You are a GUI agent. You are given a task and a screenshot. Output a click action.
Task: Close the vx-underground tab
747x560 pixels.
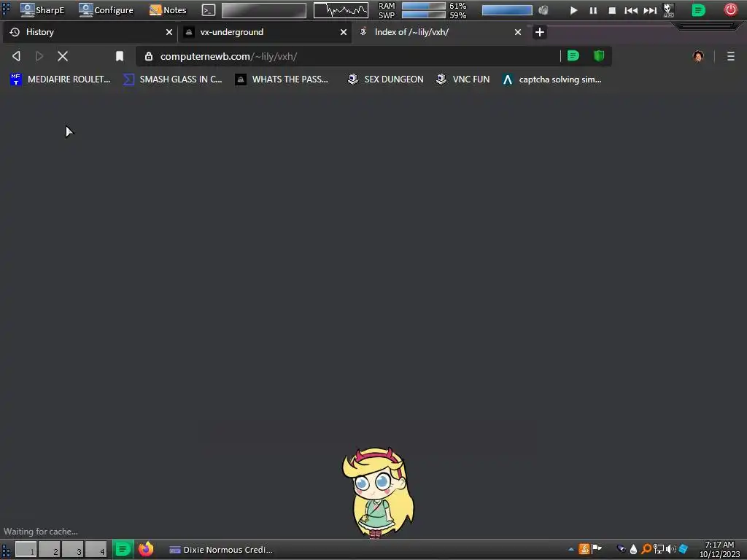(344, 32)
